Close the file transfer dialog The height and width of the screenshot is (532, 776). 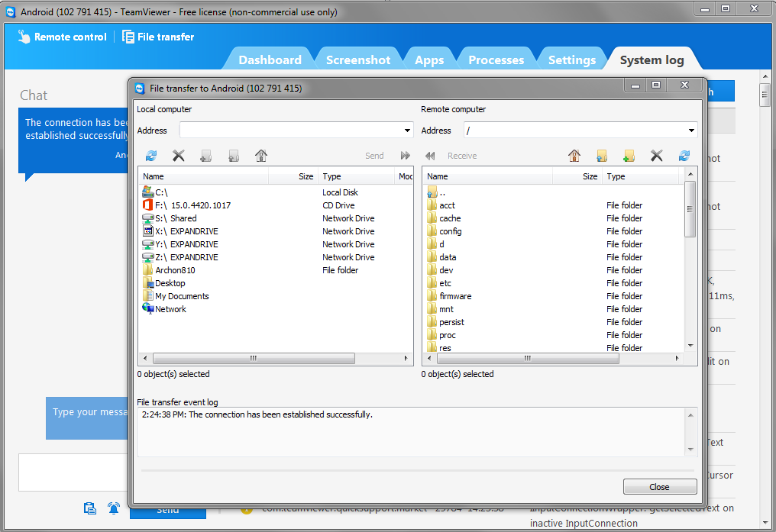click(659, 486)
